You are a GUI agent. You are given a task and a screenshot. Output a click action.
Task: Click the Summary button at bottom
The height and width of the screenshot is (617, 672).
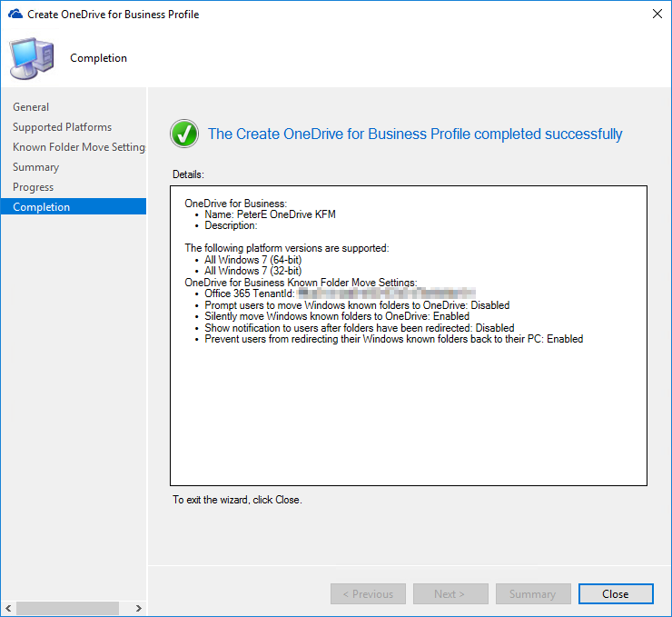click(533, 594)
